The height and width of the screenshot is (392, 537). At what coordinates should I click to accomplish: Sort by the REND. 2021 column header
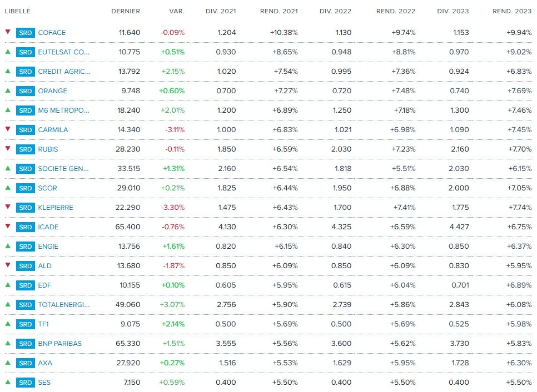pyautogui.click(x=279, y=11)
